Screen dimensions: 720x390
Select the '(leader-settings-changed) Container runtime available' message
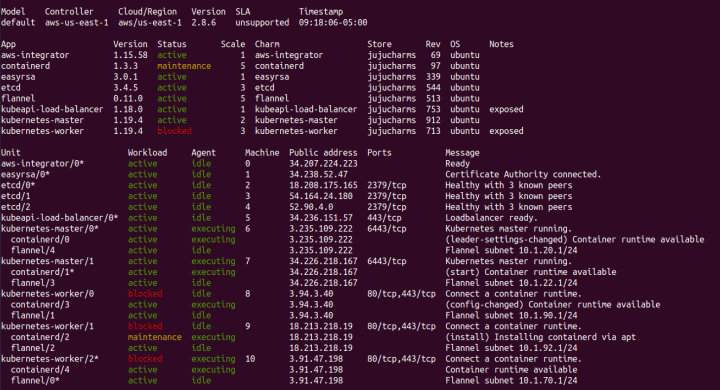(574, 240)
